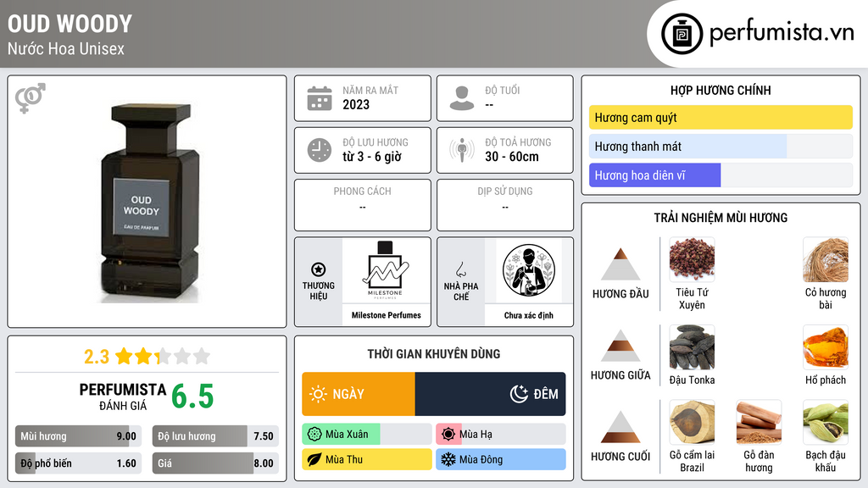This screenshot has height=488, width=868.
Task: Click the flower icon for Mùa Xuân
Action: [314, 434]
